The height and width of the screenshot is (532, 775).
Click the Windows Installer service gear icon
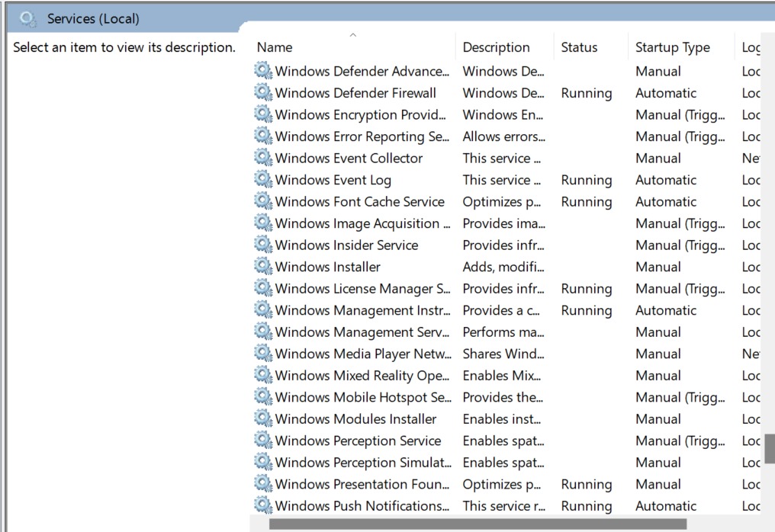coord(263,267)
